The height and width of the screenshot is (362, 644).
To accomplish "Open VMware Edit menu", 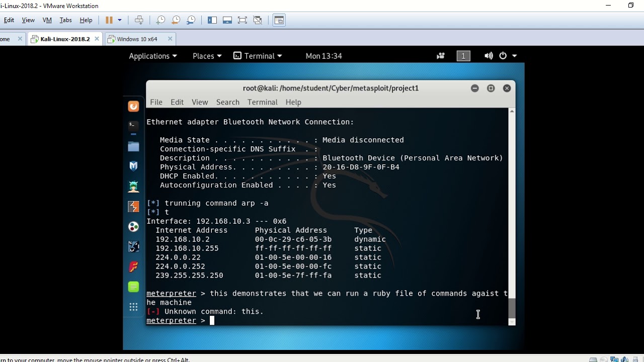I will (x=9, y=20).
